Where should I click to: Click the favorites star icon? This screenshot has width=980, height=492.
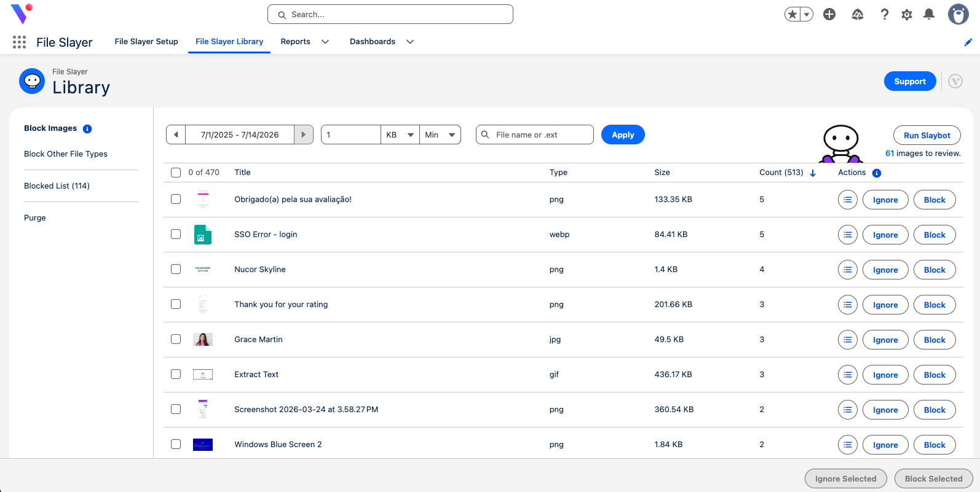pos(792,14)
